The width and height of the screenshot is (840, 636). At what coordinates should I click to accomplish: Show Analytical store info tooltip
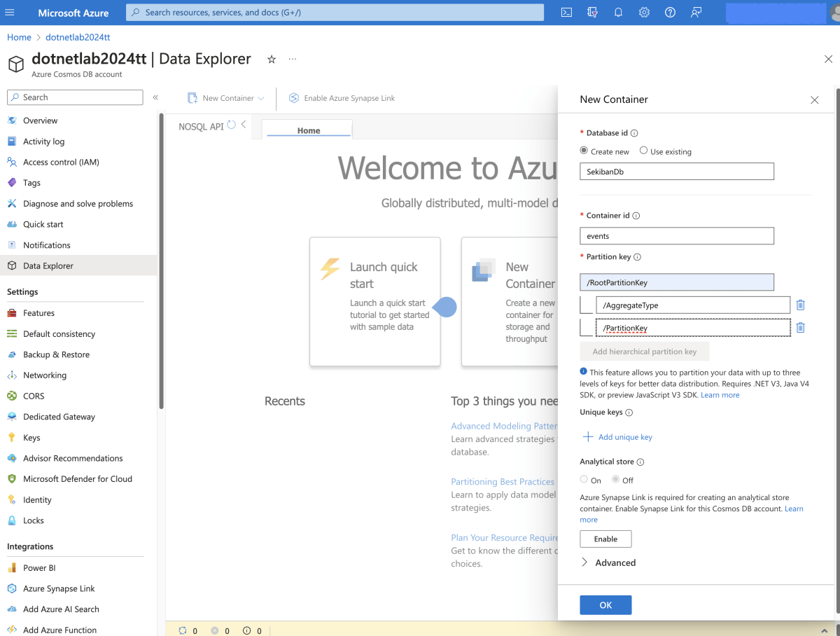pyautogui.click(x=640, y=462)
